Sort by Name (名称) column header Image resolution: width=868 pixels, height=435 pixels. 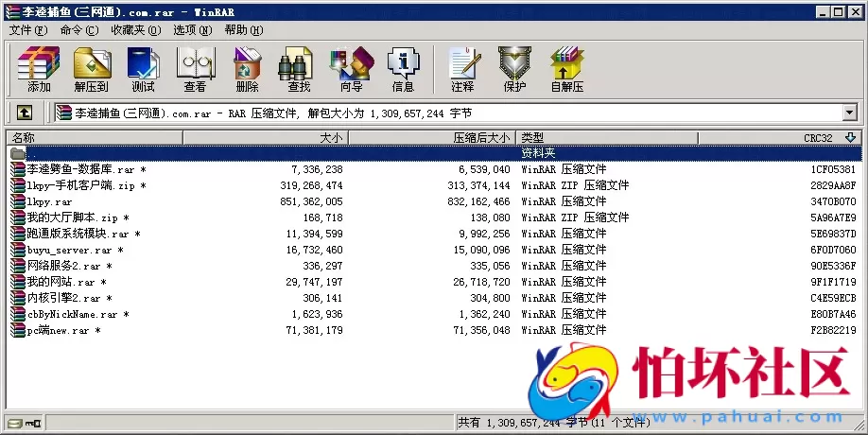point(95,137)
